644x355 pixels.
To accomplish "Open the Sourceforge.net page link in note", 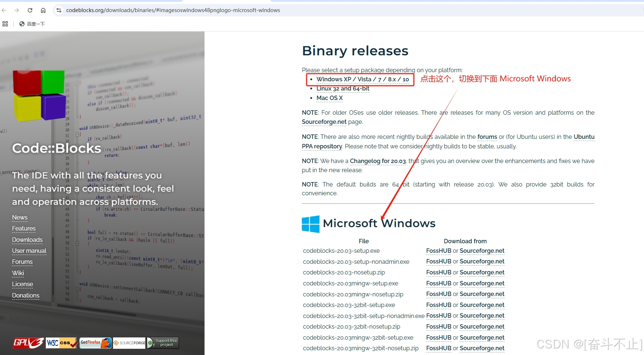I will pyautogui.click(x=324, y=122).
